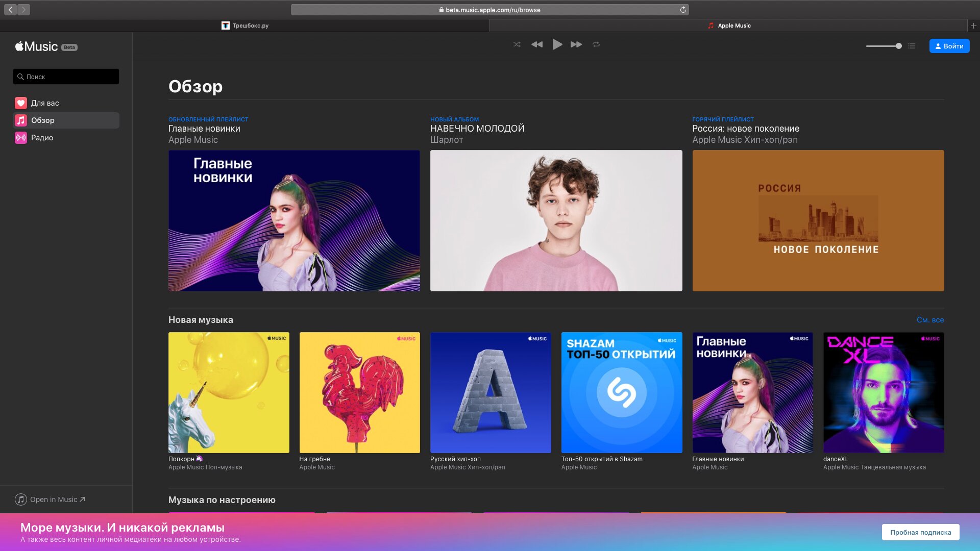Click the НАВЕЧНО МОЛОДОЙ title text
Viewport: 980px width, 551px height.
point(477,129)
